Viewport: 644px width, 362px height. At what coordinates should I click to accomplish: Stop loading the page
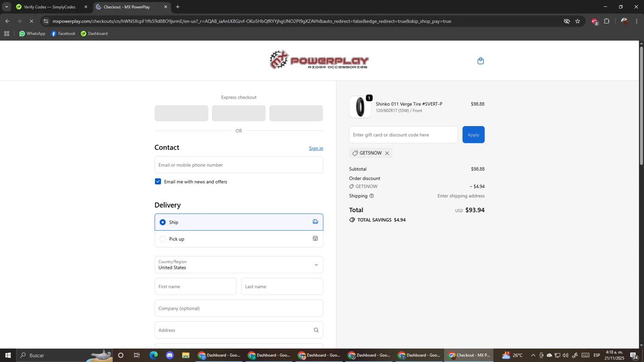tap(31, 21)
